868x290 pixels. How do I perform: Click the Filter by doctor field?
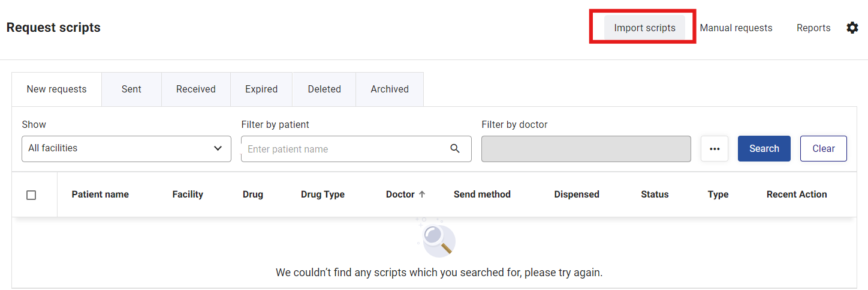[586, 149]
